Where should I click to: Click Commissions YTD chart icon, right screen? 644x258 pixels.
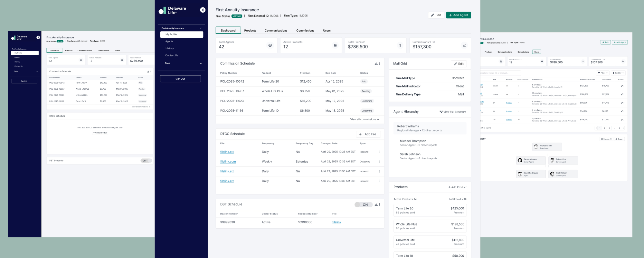623,61
